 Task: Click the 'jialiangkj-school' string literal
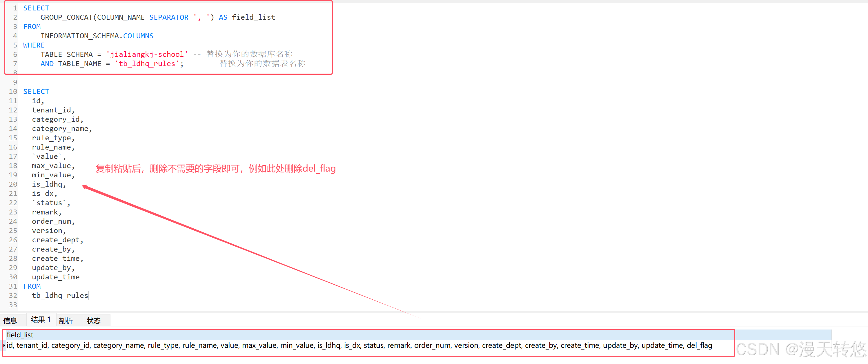point(147,54)
